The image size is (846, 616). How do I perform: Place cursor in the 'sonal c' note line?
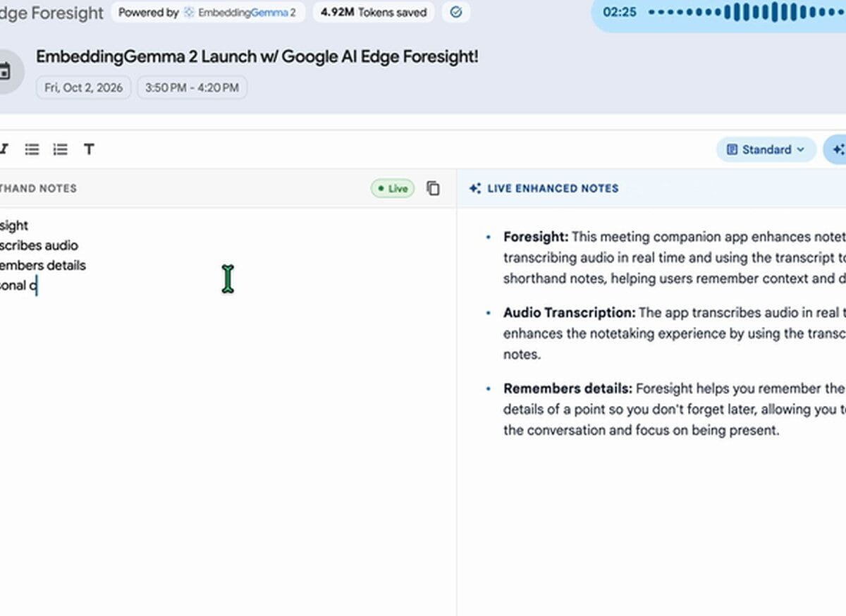[18, 285]
